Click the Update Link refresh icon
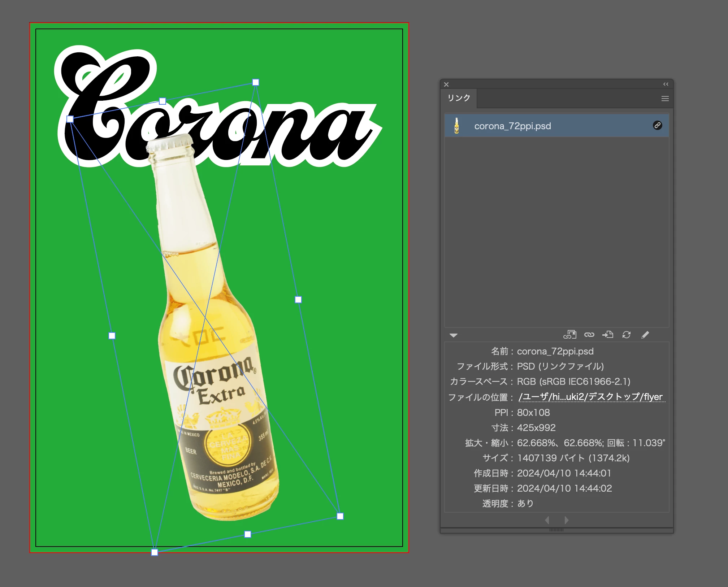 coord(627,335)
